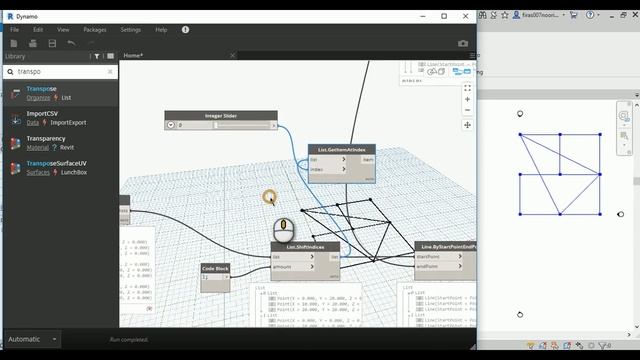Open the File menu
The image size is (640, 360).
14,30
